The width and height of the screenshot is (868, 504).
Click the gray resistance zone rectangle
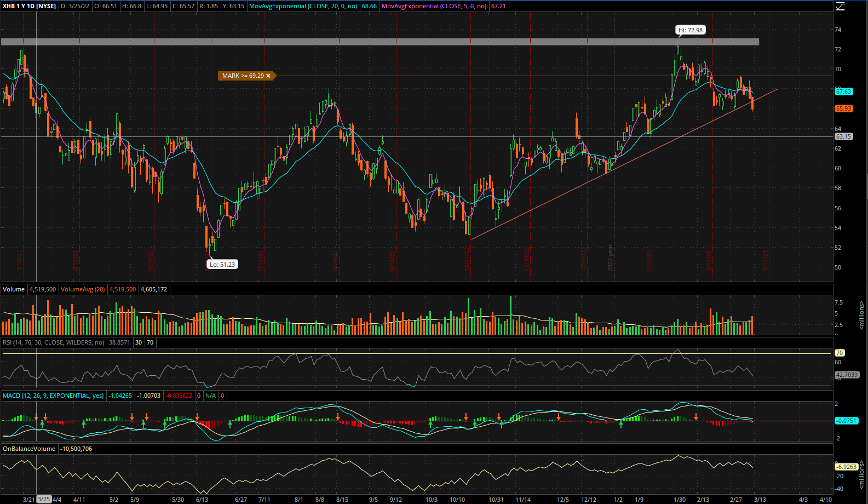(380, 42)
